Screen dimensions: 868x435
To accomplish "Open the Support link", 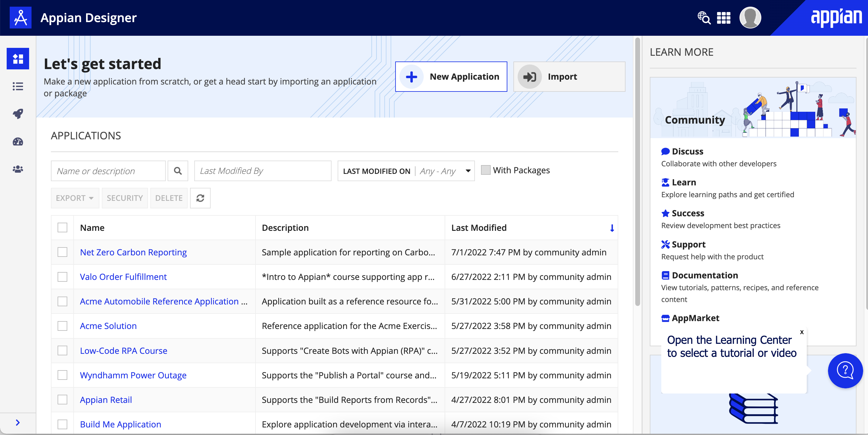I will click(688, 244).
